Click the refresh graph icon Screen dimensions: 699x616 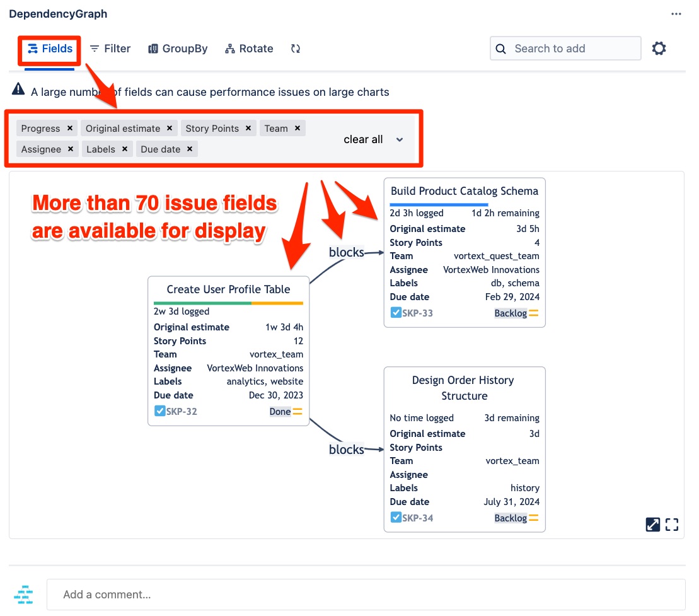[x=295, y=49]
